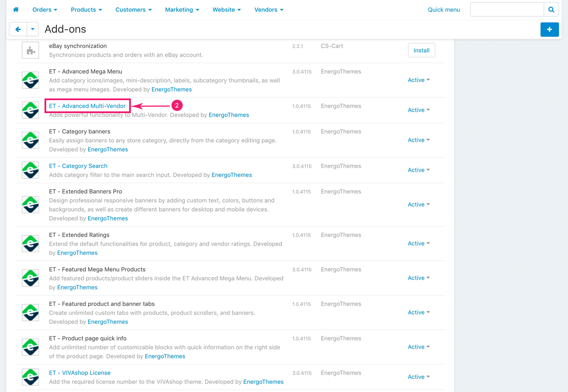Click the eBay synchronization add-on title

(78, 46)
